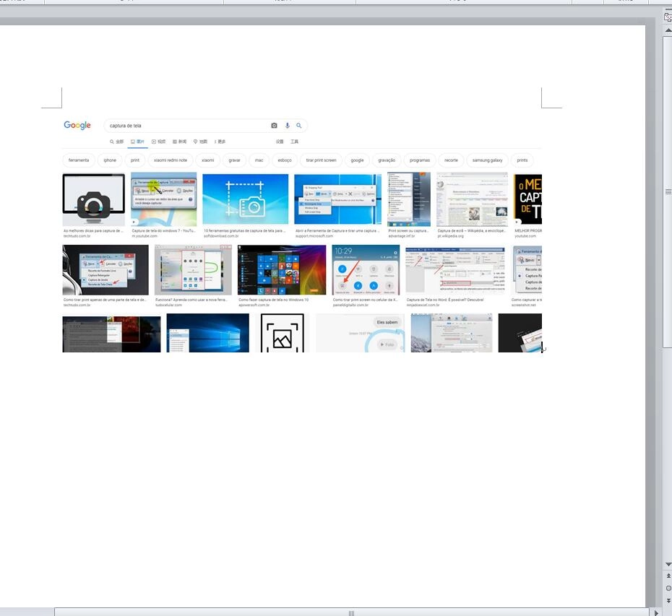This screenshot has height=616, width=672.
Task: Click the previous page double-arrow icon
Action: click(x=668, y=576)
